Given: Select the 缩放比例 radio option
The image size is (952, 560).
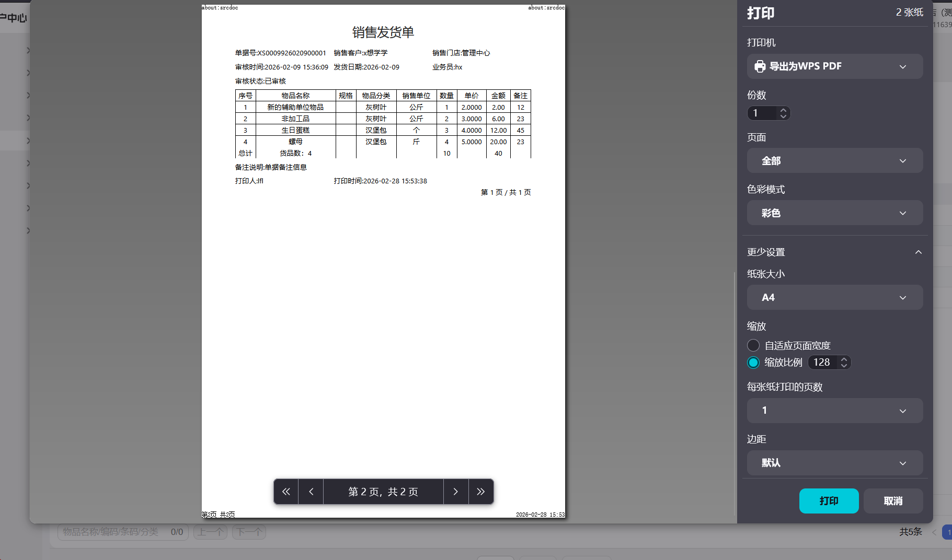Looking at the screenshot, I should (753, 362).
